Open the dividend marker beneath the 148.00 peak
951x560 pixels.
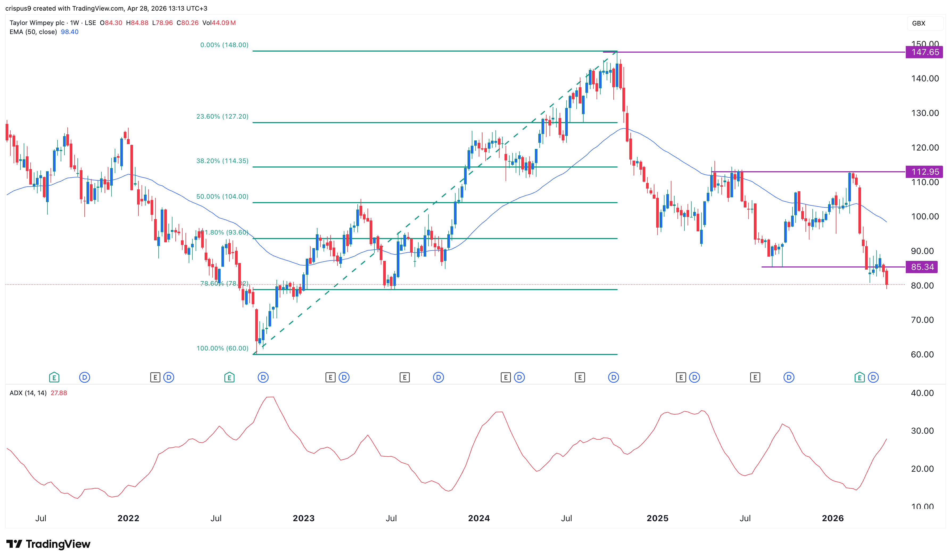tap(614, 377)
